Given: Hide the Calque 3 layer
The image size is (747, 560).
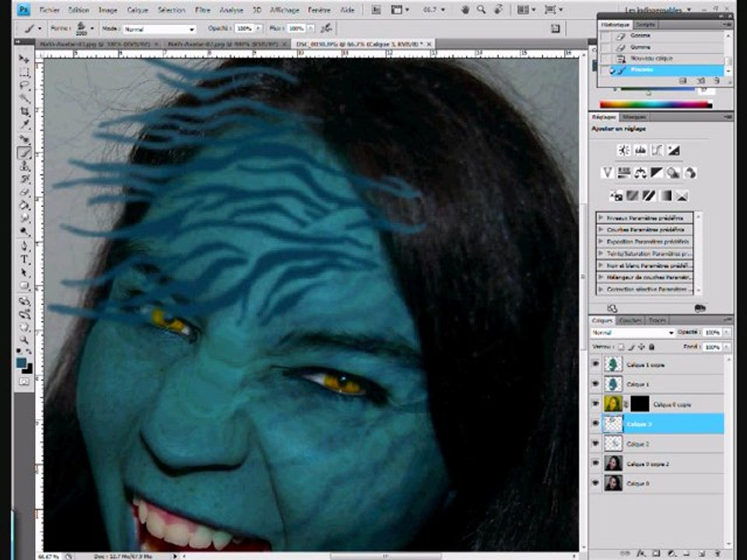Looking at the screenshot, I should (595, 423).
